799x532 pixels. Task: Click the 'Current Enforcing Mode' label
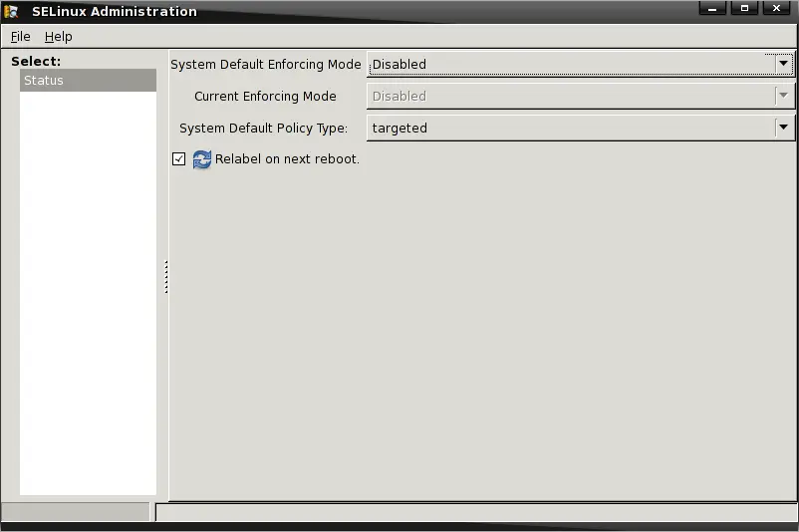click(x=265, y=96)
